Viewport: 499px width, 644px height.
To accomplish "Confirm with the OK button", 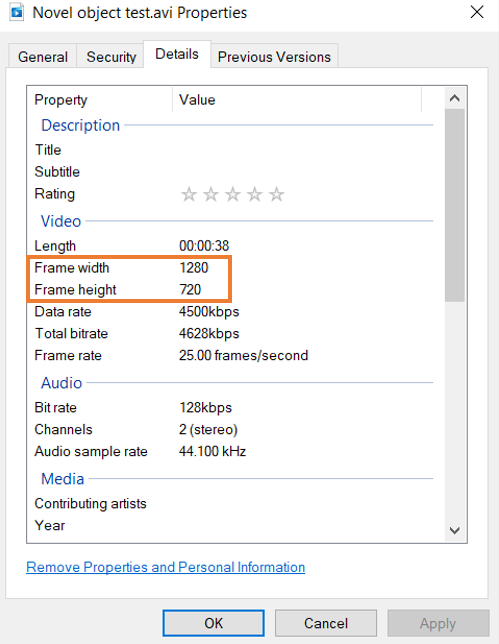I will (x=213, y=623).
